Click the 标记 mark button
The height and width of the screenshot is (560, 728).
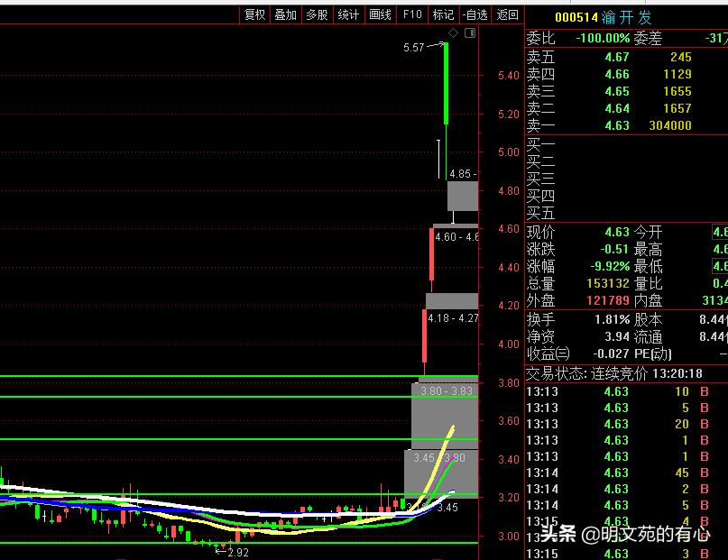443,14
